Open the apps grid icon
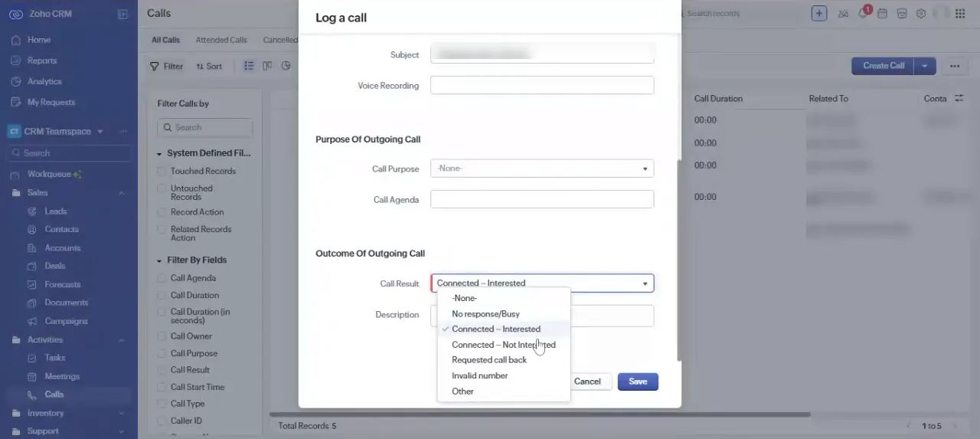The height and width of the screenshot is (439, 980). [959, 14]
